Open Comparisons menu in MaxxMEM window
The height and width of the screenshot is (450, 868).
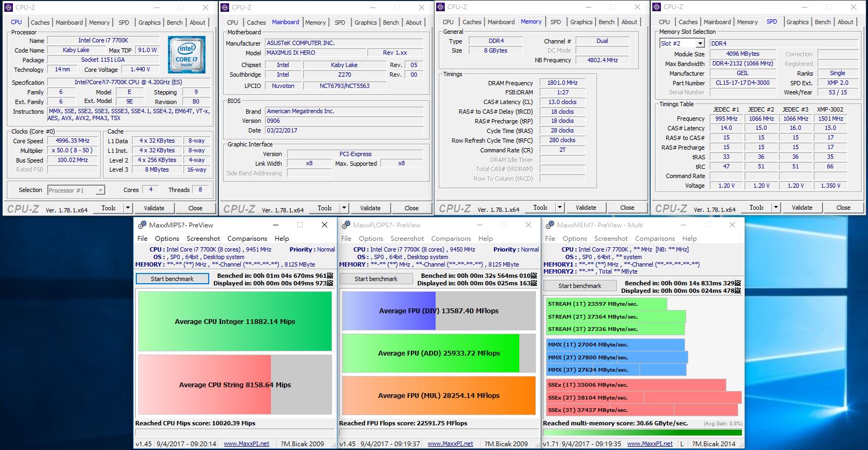655,239
